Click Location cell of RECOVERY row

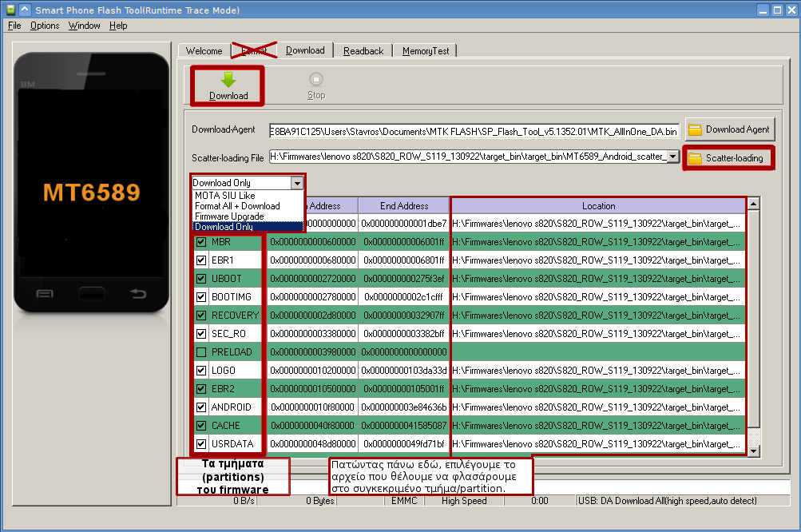tap(598, 316)
